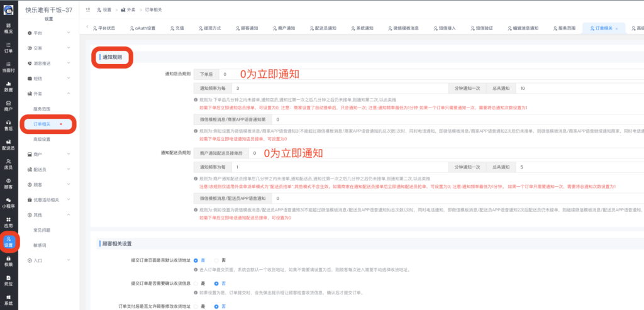The width and height of the screenshot is (644, 310).
Task: Switch to the 短信接入 tab
Action: [x=445, y=28]
